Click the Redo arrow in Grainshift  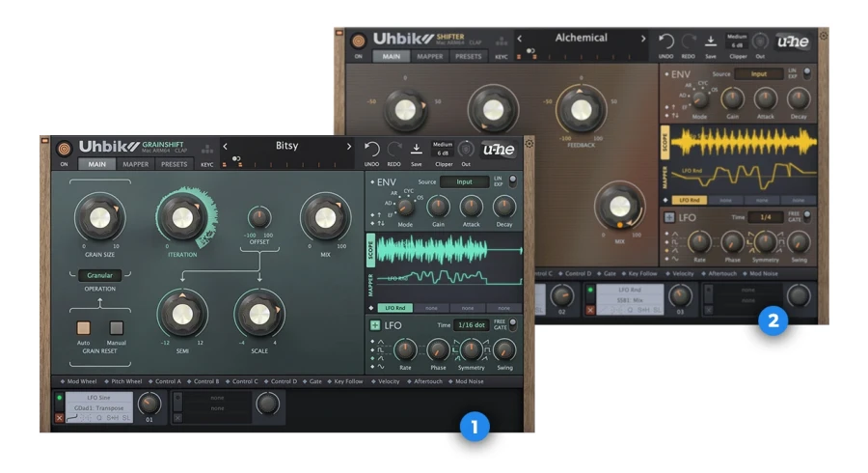point(394,149)
